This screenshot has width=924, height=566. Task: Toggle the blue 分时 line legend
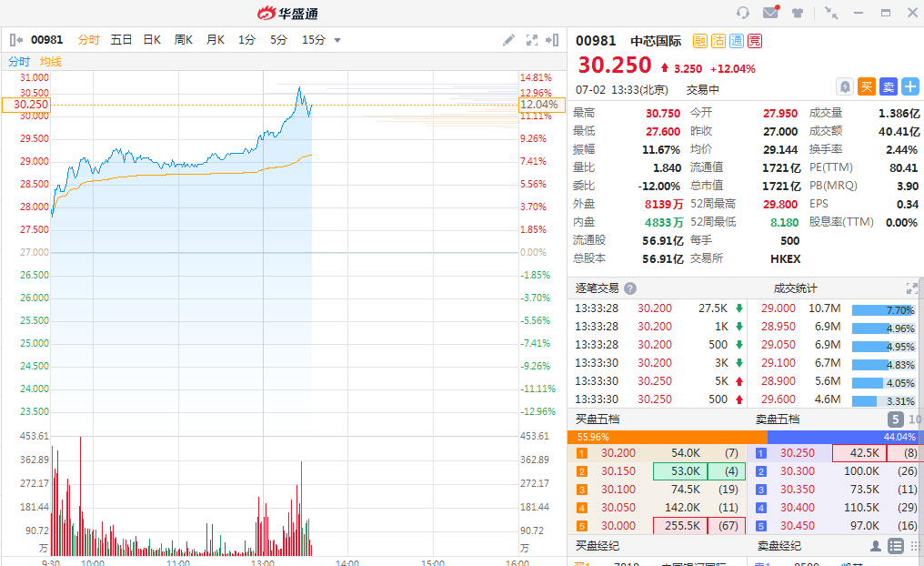coord(19,61)
